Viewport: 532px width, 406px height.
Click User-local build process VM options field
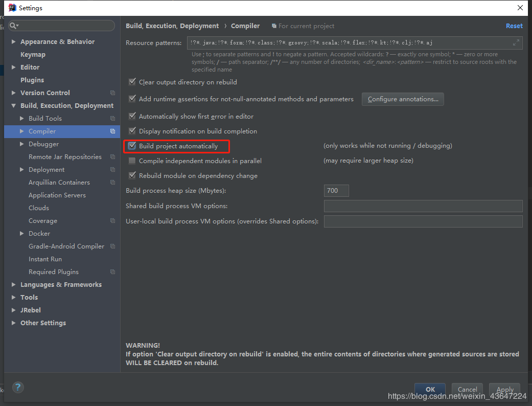click(x=423, y=221)
